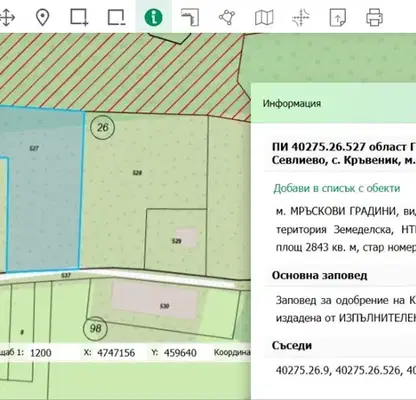The width and height of the screenshot is (416, 400).
Task: Click the 'ПИ 40275.26.527' title text
Action: (319, 147)
